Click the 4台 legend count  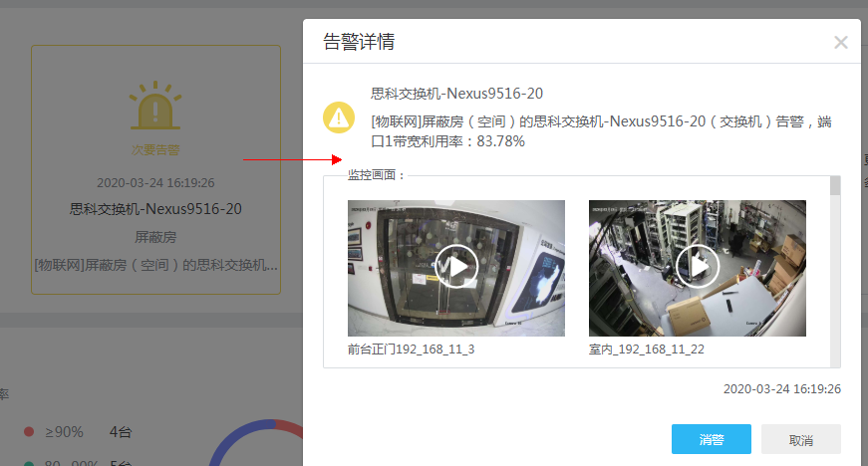point(121,432)
